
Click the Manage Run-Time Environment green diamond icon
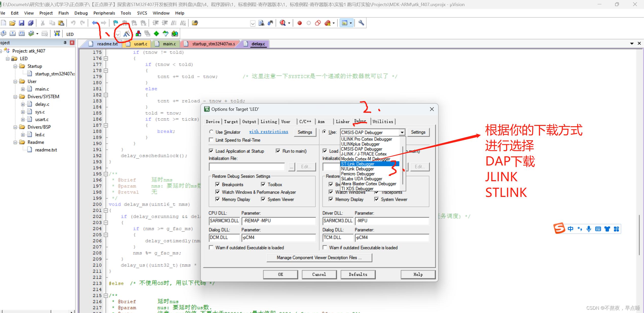pyautogui.click(x=156, y=34)
